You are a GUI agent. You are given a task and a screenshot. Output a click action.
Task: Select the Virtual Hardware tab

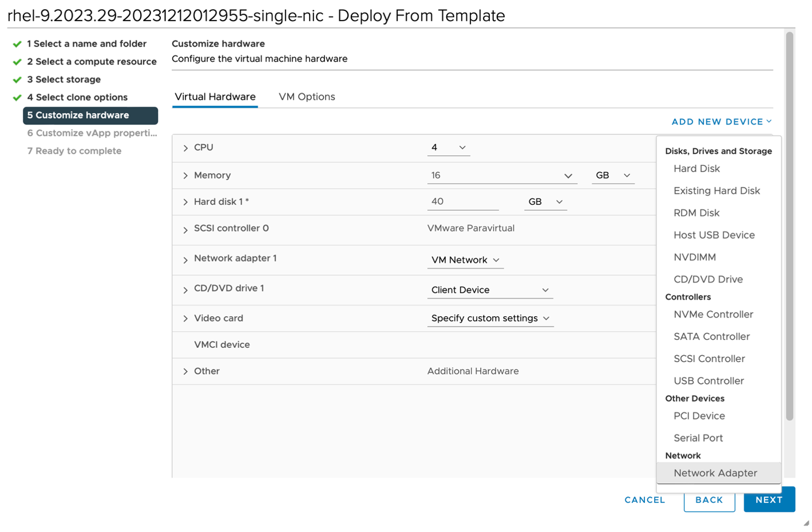[x=215, y=96]
